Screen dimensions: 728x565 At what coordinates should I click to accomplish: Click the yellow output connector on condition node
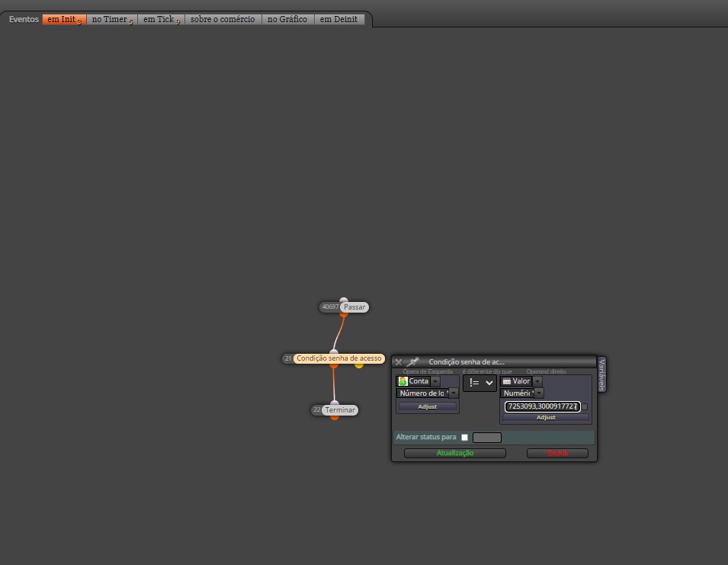[x=359, y=366]
